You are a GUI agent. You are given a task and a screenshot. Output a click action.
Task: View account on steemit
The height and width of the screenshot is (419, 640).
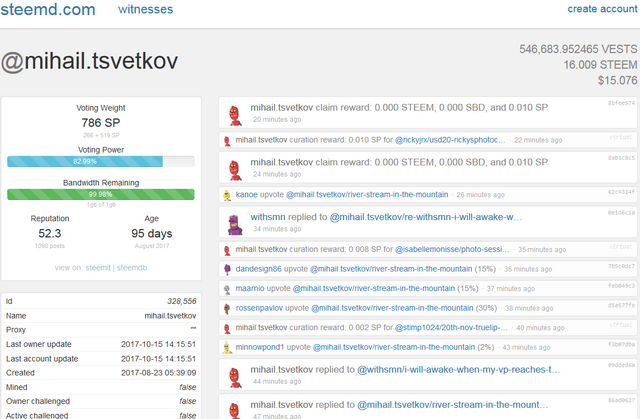(98, 268)
